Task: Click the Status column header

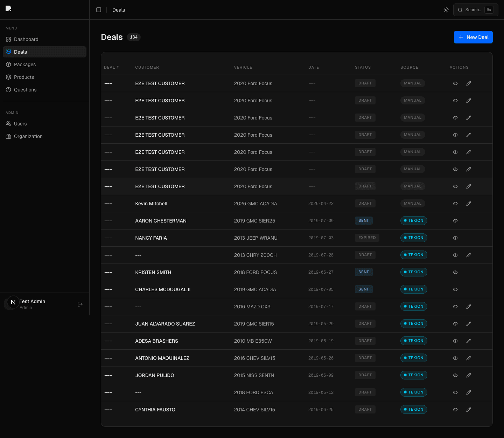Action: [363, 67]
